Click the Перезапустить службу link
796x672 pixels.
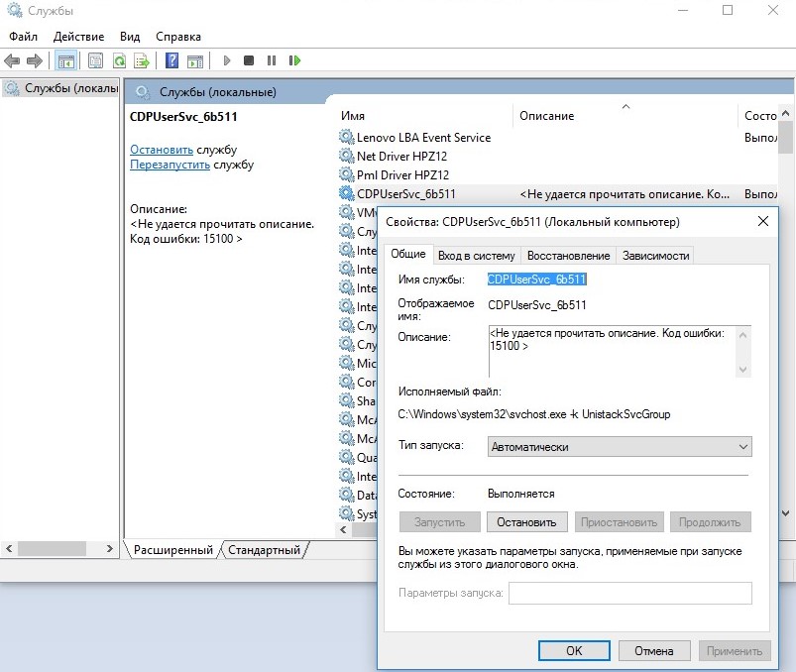click(x=171, y=165)
